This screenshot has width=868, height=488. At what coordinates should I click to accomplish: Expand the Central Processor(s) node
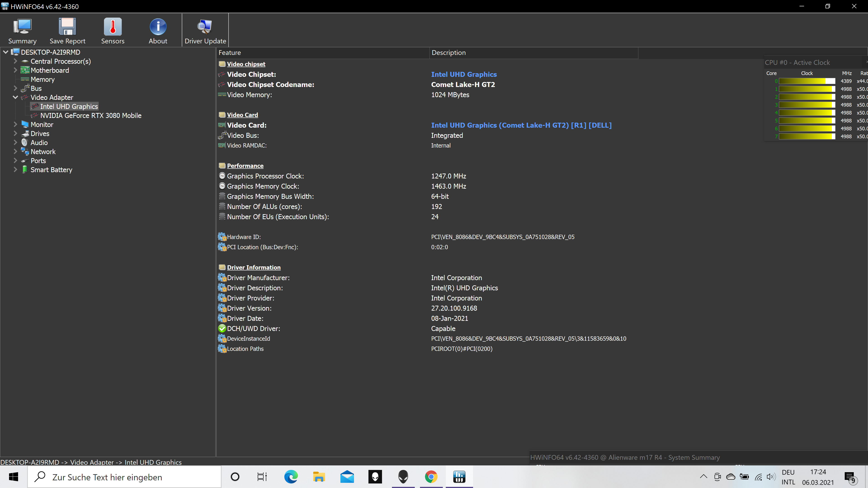click(15, 61)
